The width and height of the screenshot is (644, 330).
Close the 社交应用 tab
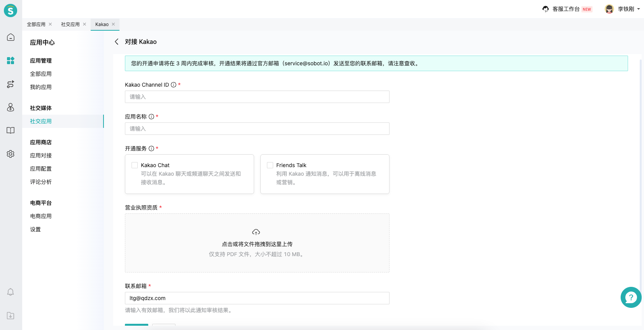(x=84, y=24)
